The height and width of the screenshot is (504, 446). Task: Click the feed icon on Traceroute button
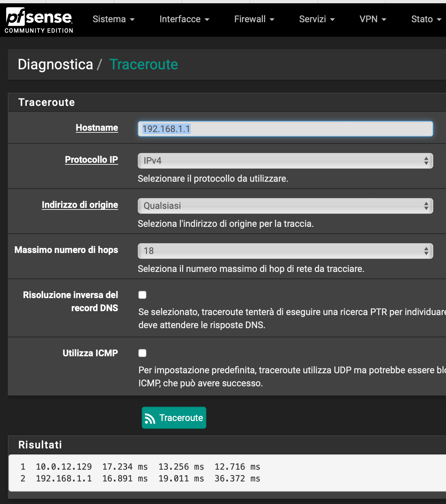coord(150,418)
